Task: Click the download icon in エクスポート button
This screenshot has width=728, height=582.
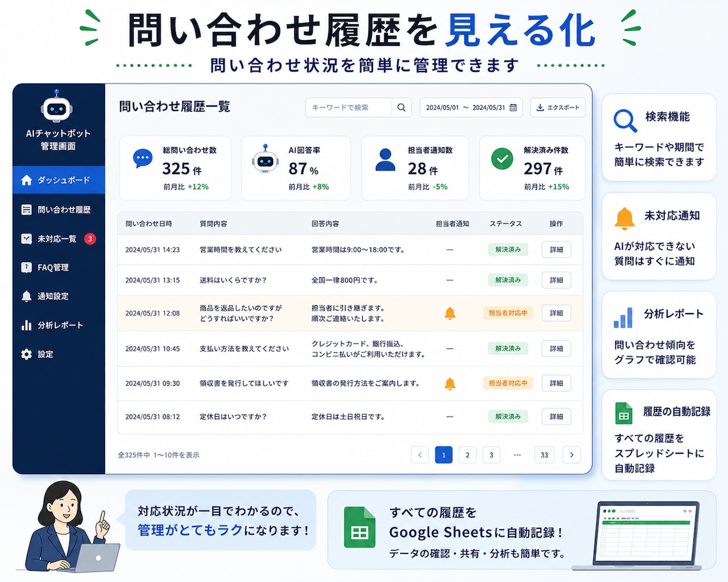Action: coord(540,107)
